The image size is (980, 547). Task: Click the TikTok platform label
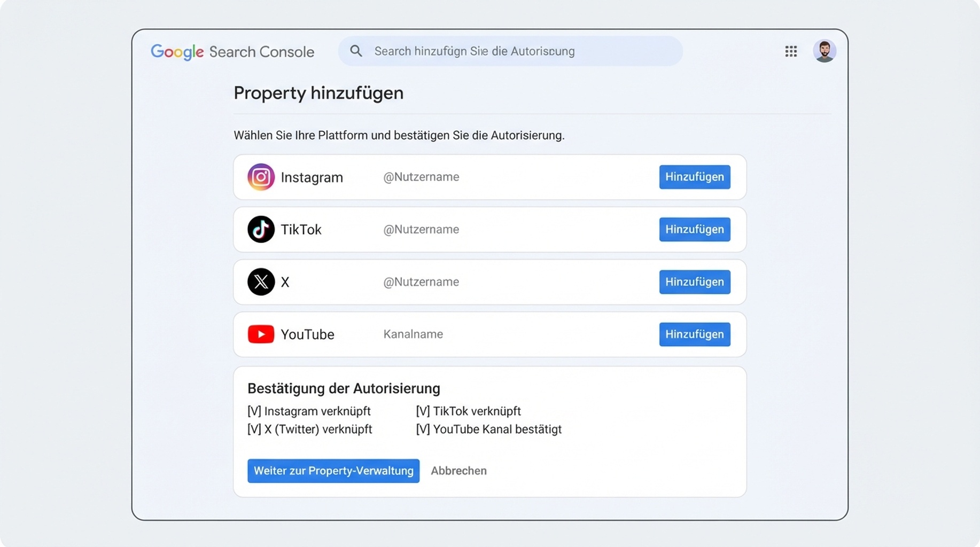[301, 230]
